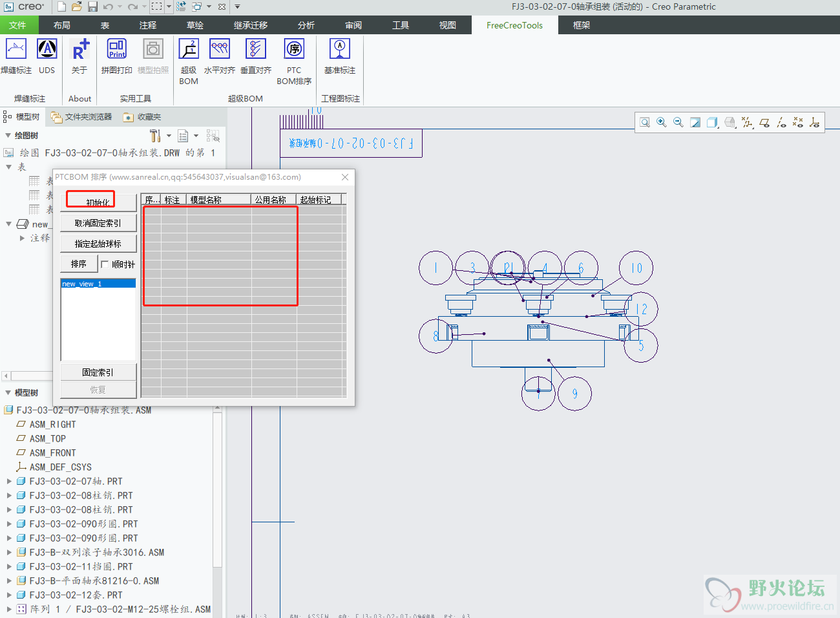Select ASM_DEF_CSYS in the model tree
Image resolution: width=840 pixels, height=618 pixels.
[60, 467]
